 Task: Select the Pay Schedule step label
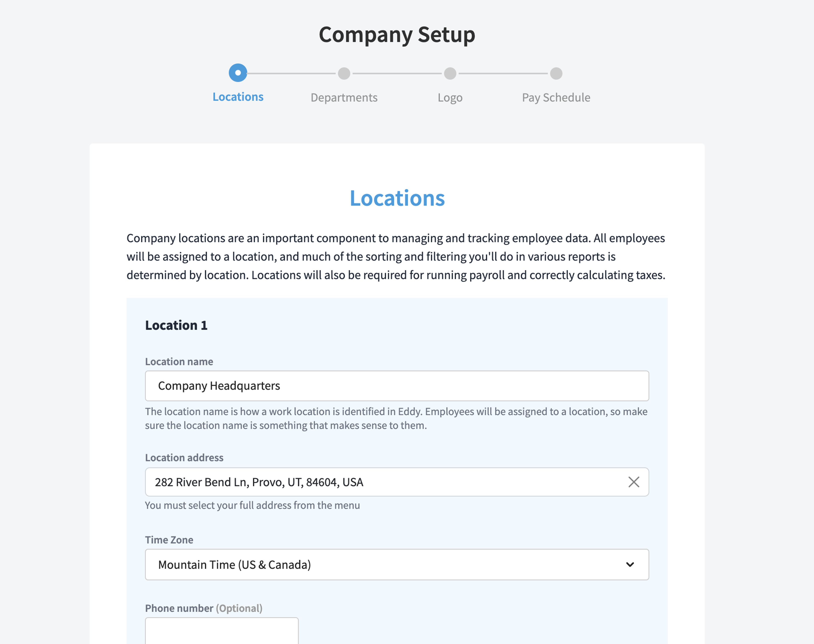(556, 98)
